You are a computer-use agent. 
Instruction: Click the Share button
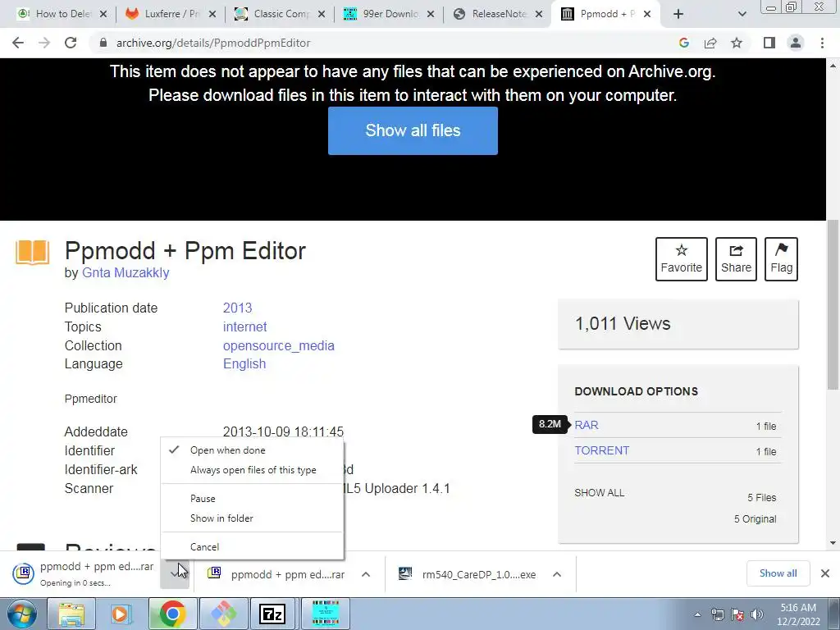[x=736, y=259]
